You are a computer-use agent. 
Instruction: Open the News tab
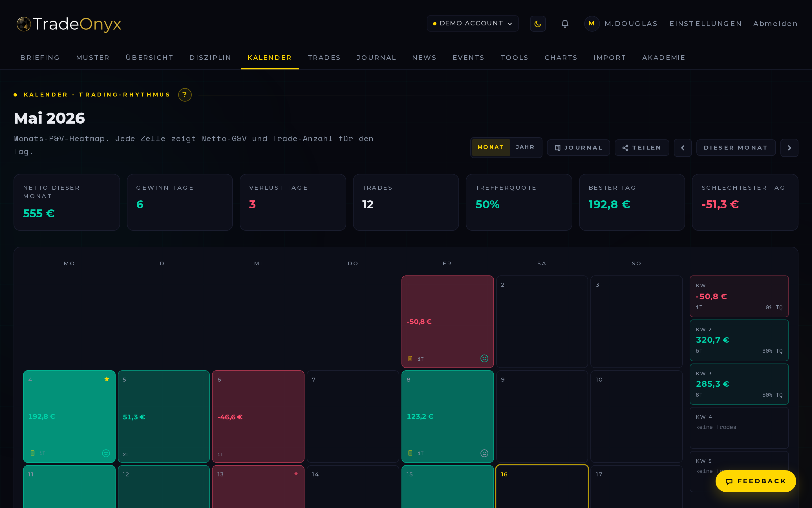point(424,58)
